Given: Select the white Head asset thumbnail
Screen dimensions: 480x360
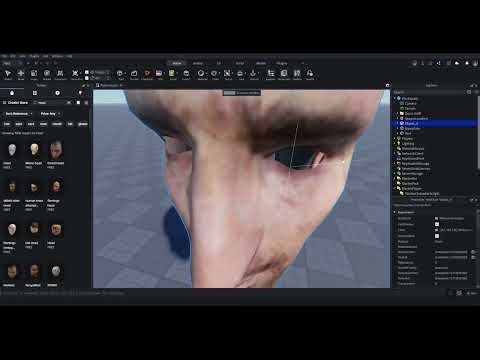Looking at the screenshot, I should (12, 151).
